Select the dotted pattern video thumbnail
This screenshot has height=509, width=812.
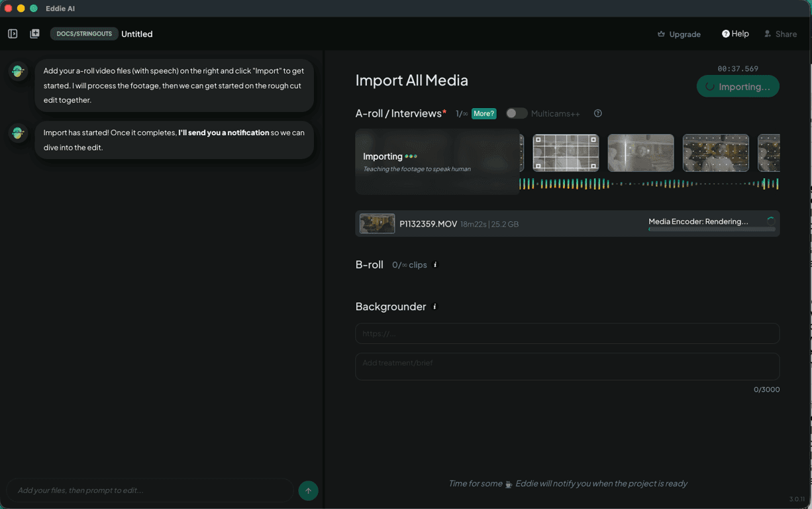point(716,152)
